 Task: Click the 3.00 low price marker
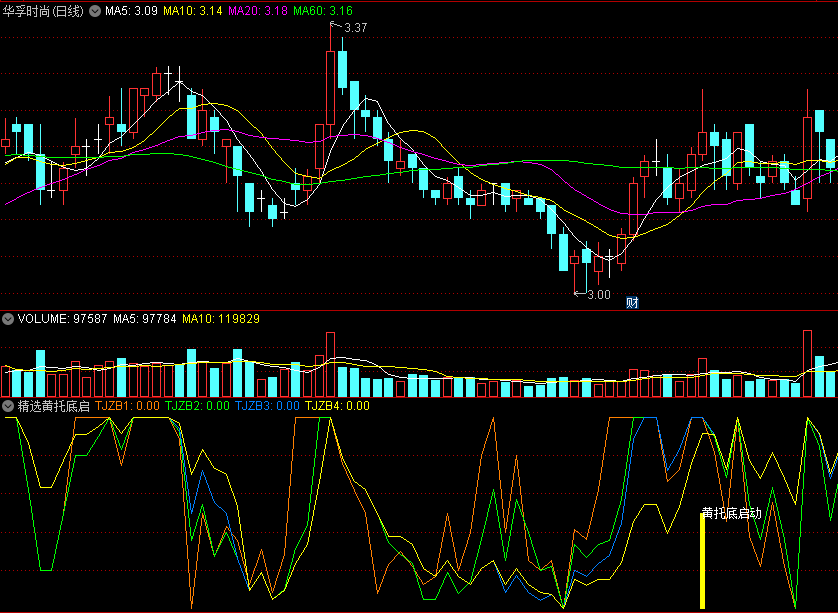point(599,294)
